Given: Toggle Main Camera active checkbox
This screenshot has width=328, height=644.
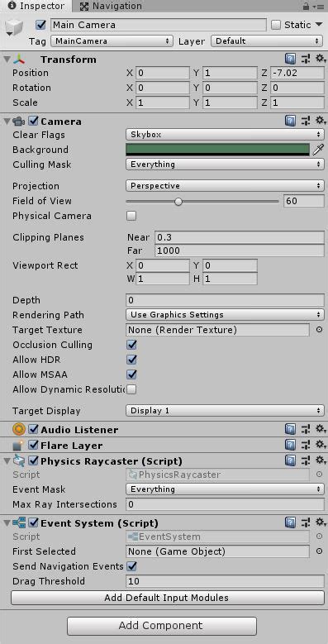Looking at the screenshot, I should [x=40, y=25].
